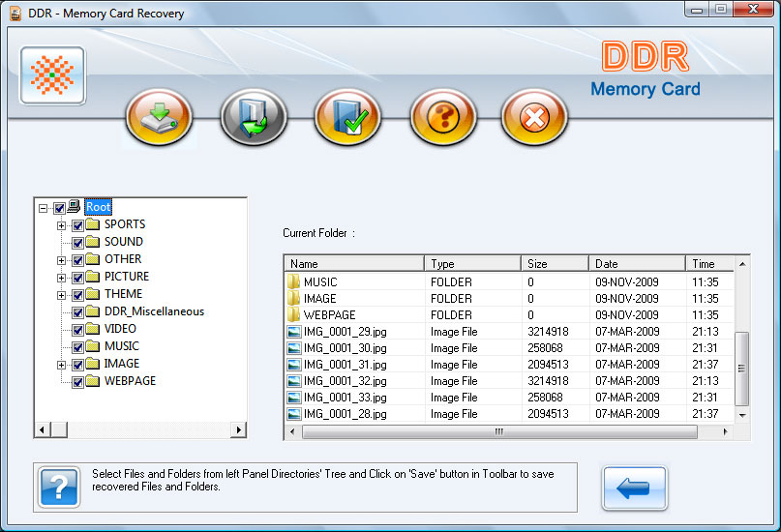Sort file list by Time column header
Image resolution: width=781 pixels, height=532 pixels.
click(x=709, y=263)
